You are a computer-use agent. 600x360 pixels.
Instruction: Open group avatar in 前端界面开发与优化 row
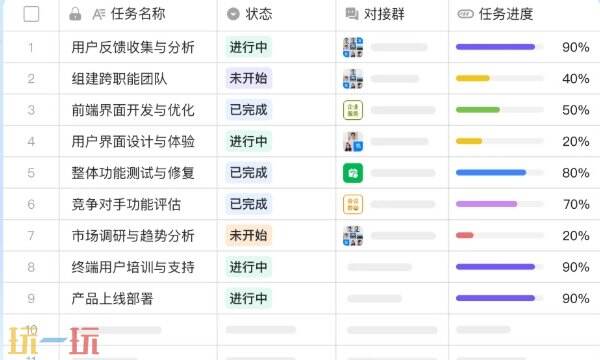pyautogui.click(x=353, y=110)
